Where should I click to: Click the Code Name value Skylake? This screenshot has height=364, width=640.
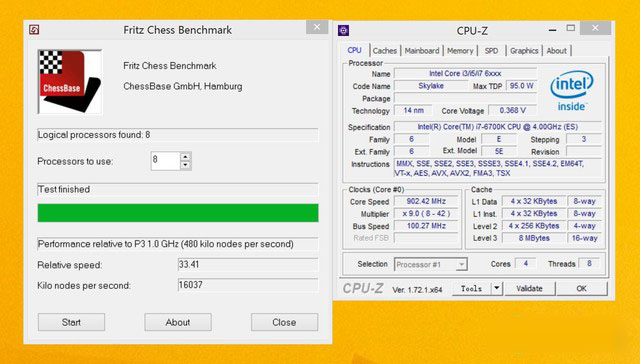[431, 86]
